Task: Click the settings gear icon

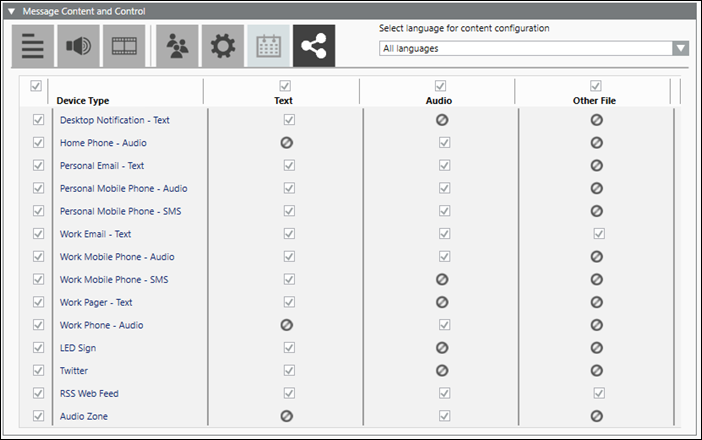Action: coord(222,46)
